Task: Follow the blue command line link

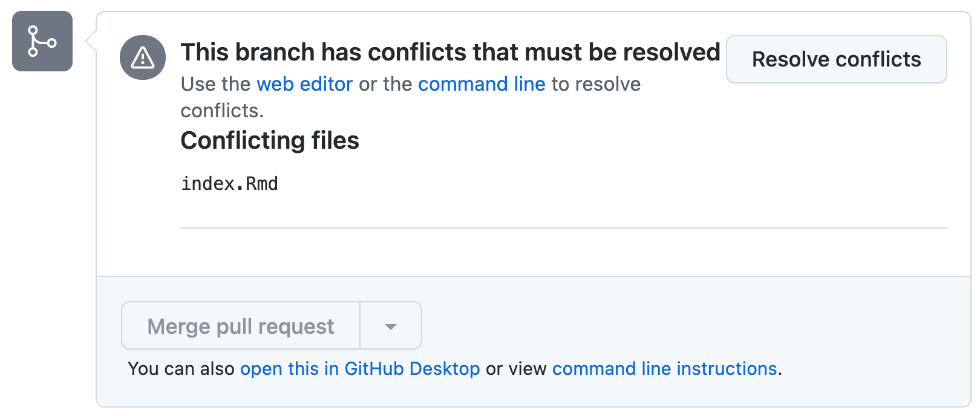Action: pyautogui.click(x=482, y=84)
